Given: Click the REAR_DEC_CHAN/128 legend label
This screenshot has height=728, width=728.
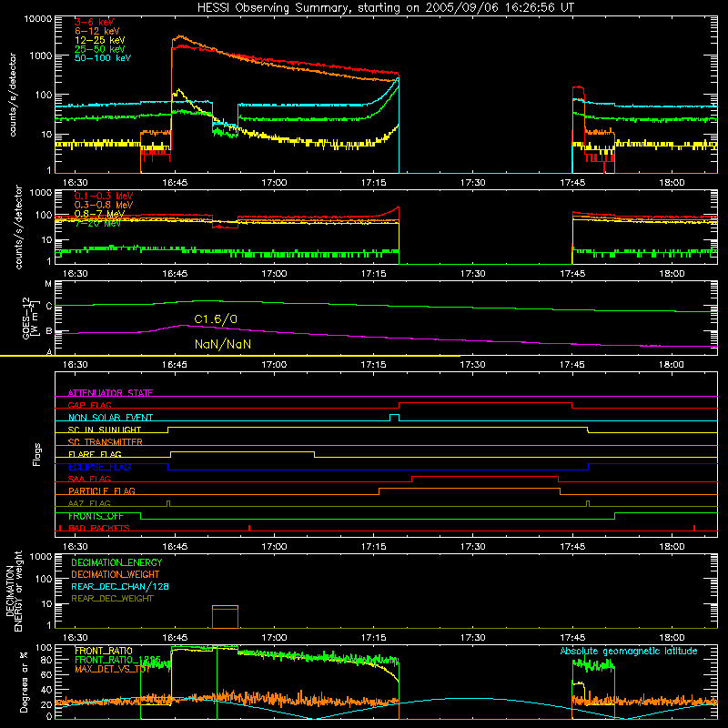Looking at the screenshot, I should coord(120,586).
